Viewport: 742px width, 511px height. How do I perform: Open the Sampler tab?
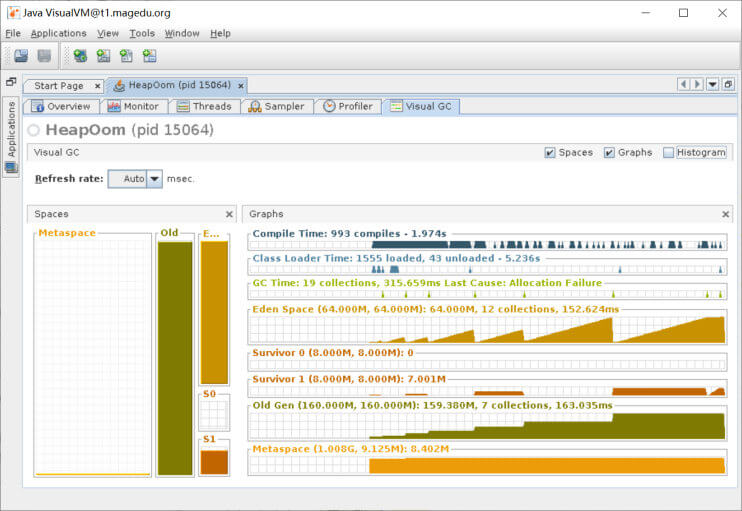click(x=277, y=106)
